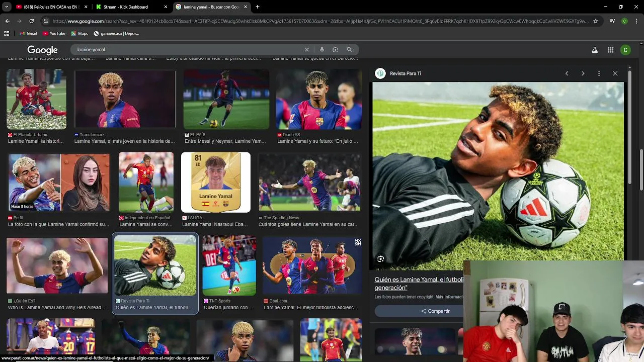644x362 pixels.
Task: Open the media control icon in toolbar
Action: point(612,21)
